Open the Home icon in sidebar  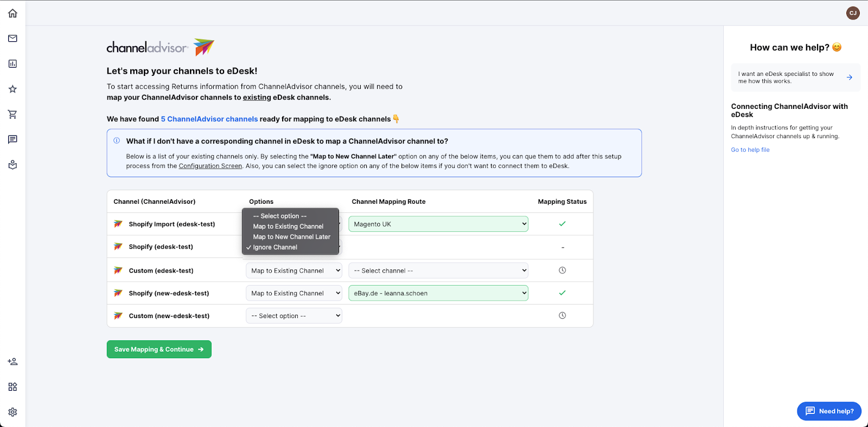tap(12, 13)
